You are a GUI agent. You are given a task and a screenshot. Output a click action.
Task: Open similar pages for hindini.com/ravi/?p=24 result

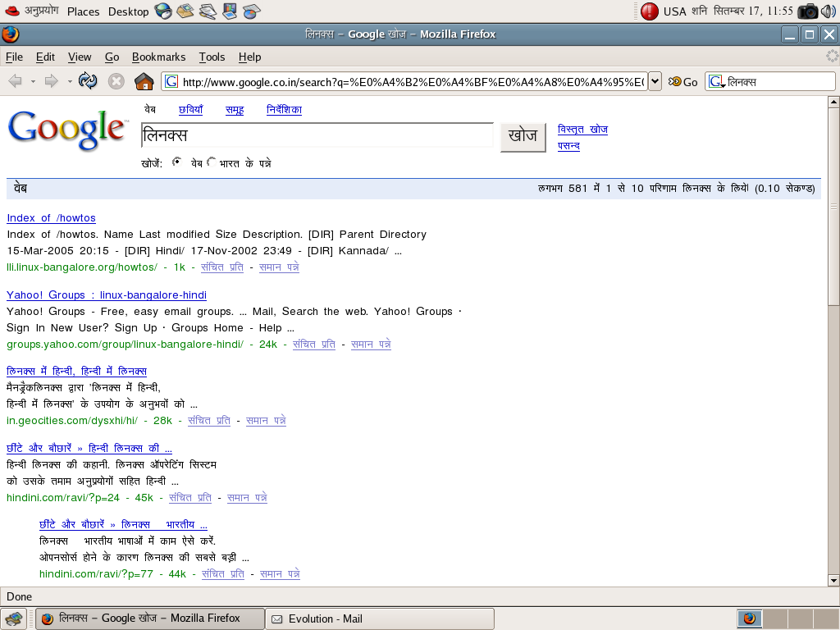click(x=247, y=498)
